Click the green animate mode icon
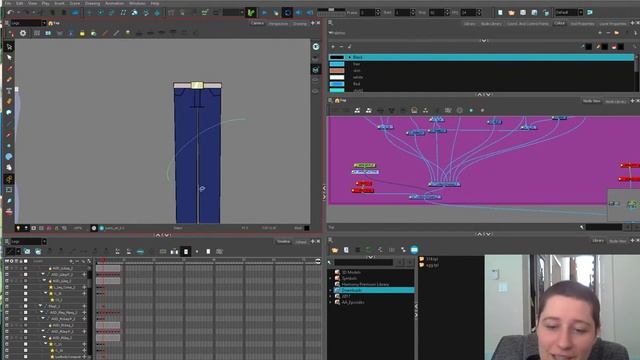This screenshot has width=640, height=360. click(251, 13)
